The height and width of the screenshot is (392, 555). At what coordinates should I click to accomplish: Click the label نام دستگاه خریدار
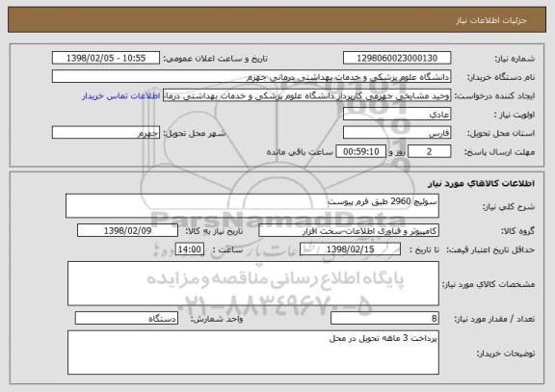pos(501,77)
